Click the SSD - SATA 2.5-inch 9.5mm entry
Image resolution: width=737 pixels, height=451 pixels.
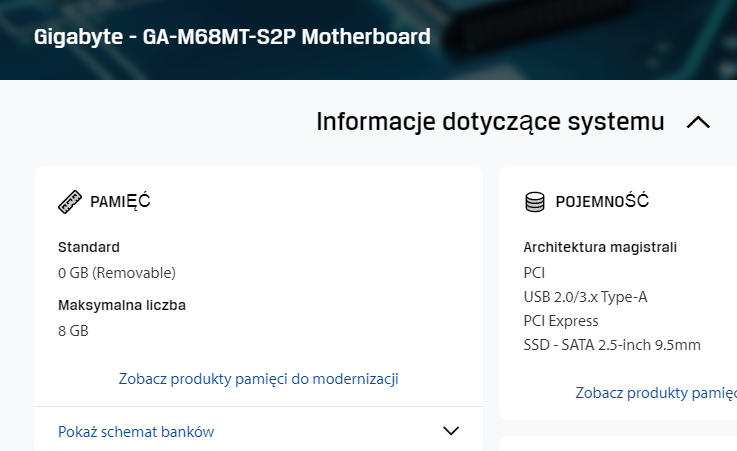tap(612, 345)
